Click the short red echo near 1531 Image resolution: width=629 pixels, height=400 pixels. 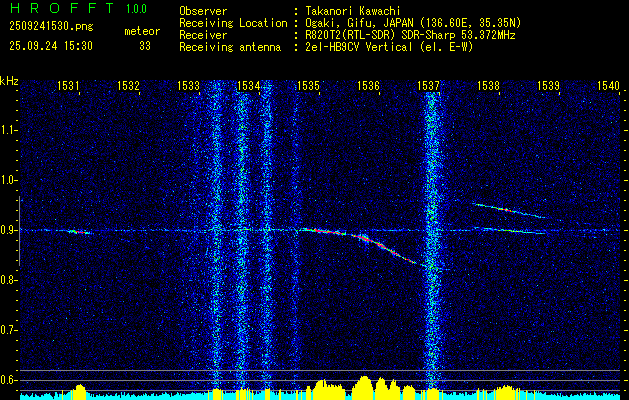coord(79,231)
